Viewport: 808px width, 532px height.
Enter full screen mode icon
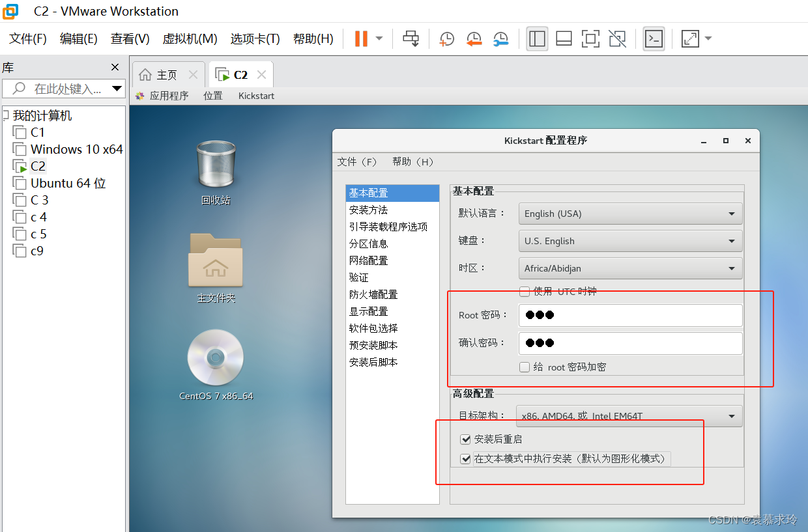coord(591,39)
